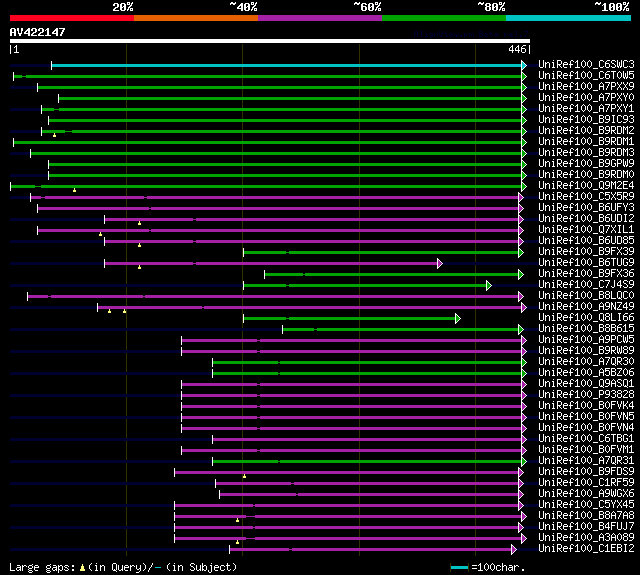Select the UniRef100_C7J4S9 label

586,285
